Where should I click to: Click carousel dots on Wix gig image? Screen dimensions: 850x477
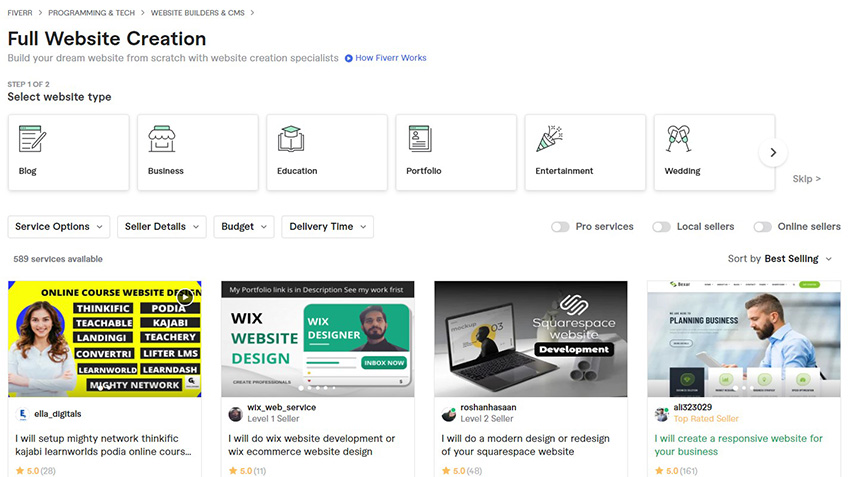tap(317, 388)
